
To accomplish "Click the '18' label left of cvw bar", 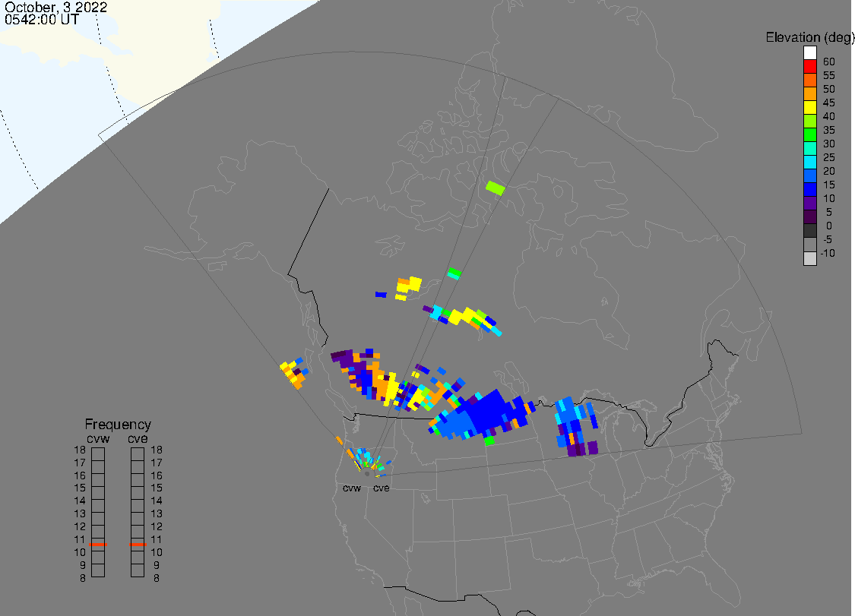I will pyautogui.click(x=80, y=450).
